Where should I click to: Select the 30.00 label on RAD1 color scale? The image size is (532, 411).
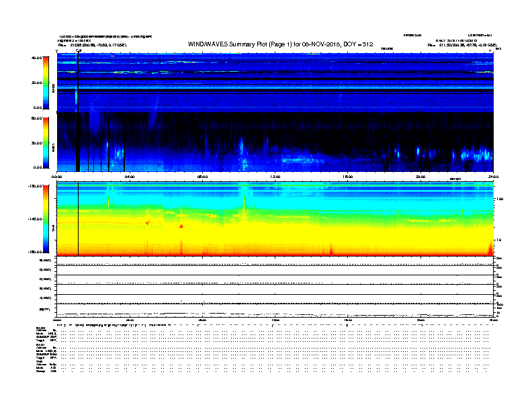[x=36, y=143]
